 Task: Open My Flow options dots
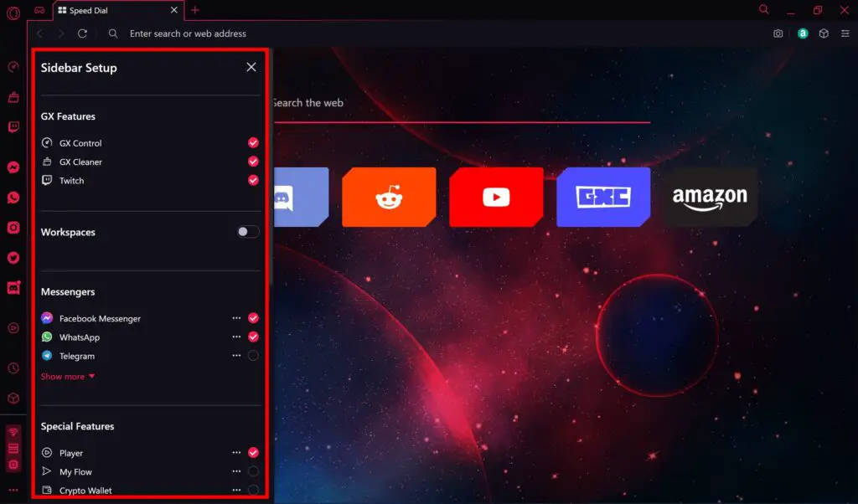[236, 471]
